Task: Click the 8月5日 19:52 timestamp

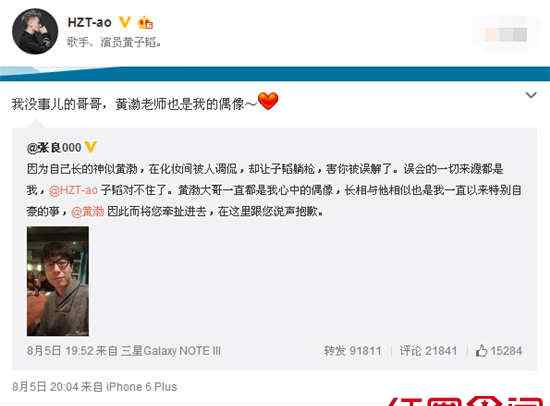Action: click(x=60, y=351)
